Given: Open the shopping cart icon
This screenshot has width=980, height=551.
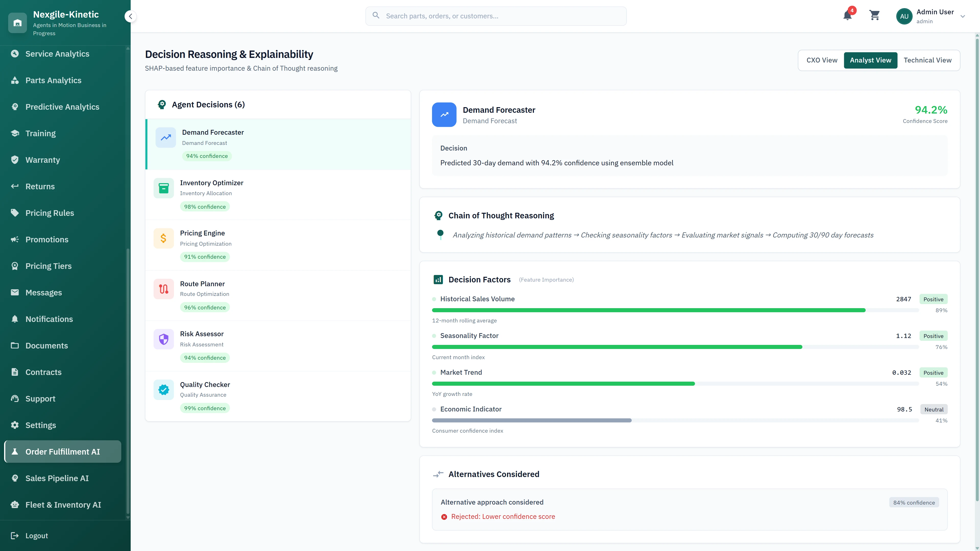Looking at the screenshot, I should [x=874, y=16].
